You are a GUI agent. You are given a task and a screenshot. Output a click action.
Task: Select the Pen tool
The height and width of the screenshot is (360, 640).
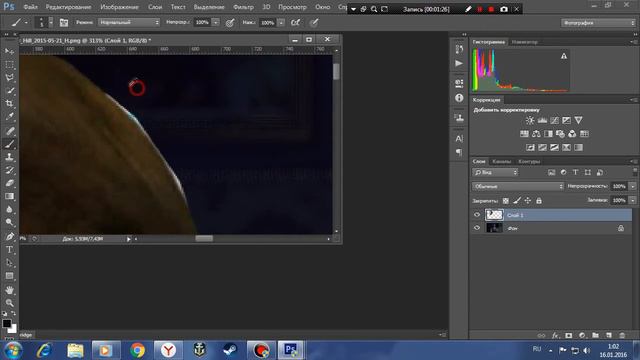coord(9,236)
